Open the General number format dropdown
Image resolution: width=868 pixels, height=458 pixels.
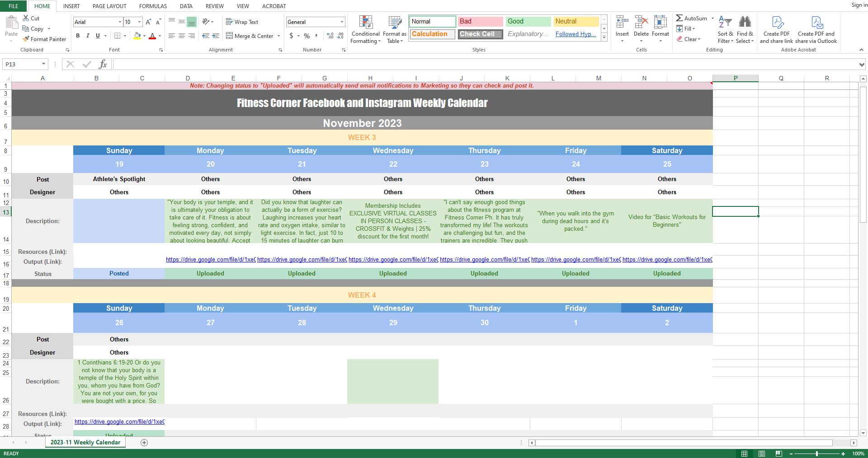click(x=342, y=22)
